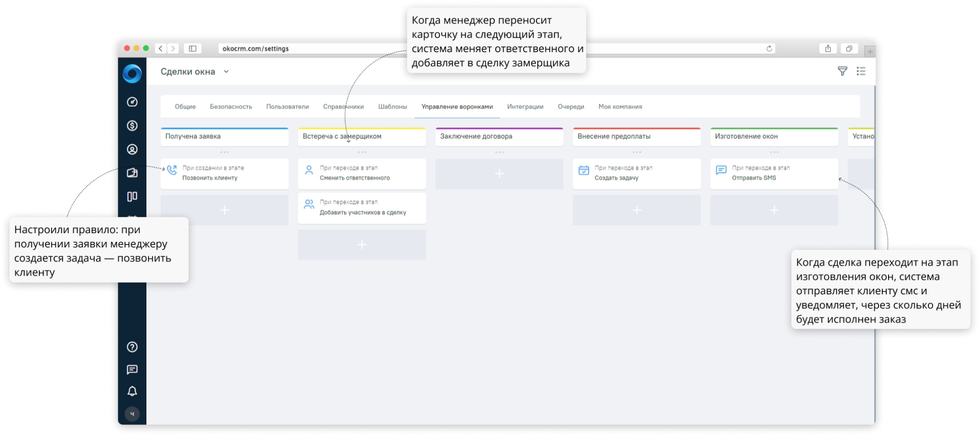Open the chat messages icon in sidebar
980x436 pixels.
[x=132, y=369]
